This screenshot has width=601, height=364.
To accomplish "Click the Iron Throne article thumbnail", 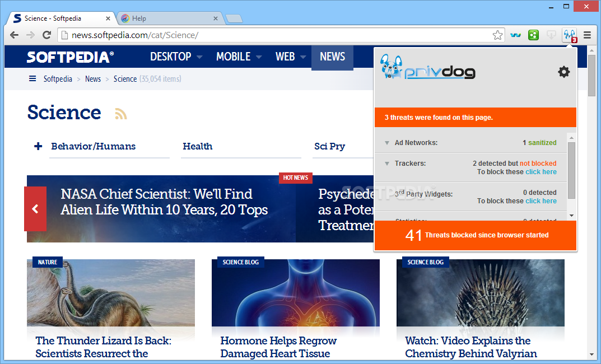I will (x=480, y=293).
